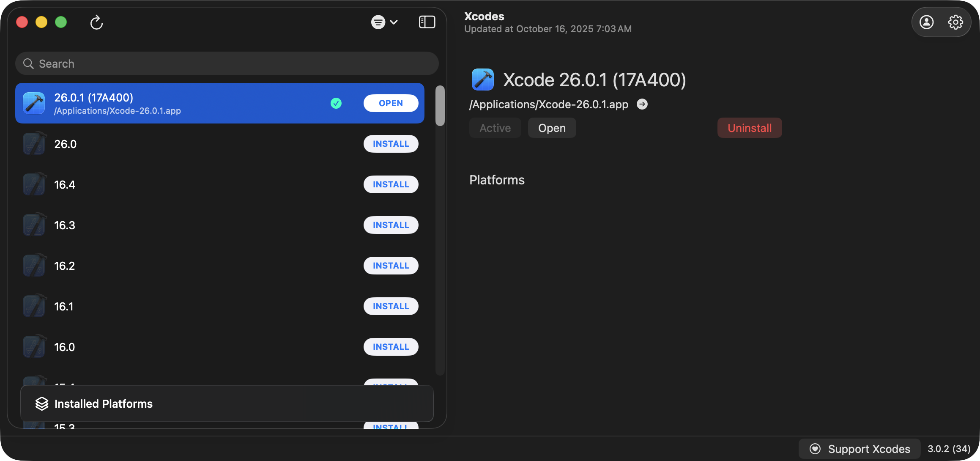Reveal app path with arrow icon

click(642, 104)
